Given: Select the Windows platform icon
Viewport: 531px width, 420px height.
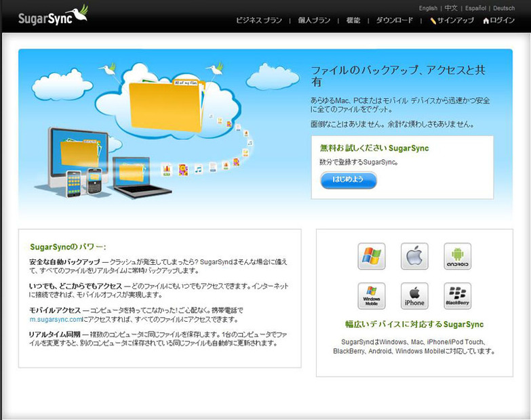Looking at the screenshot, I should pyautogui.click(x=372, y=256).
